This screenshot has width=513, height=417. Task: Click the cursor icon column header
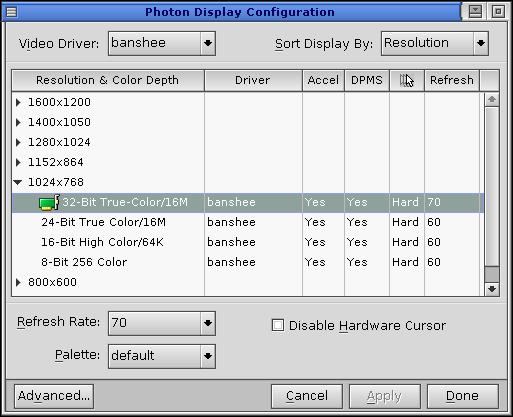pyautogui.click(x=407, y=80)
